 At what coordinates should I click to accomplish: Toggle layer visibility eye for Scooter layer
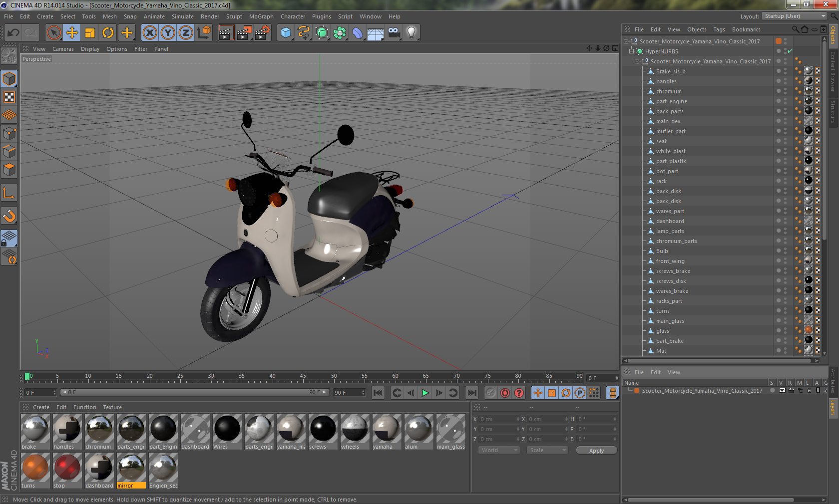pyautogui.click(x=782, y=391)
